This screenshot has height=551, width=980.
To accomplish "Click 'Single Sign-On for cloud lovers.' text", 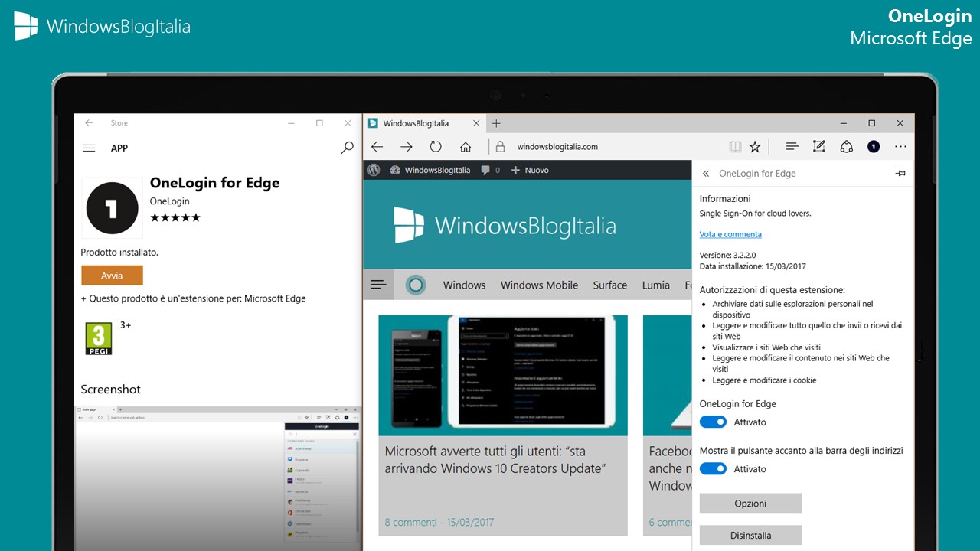I will tap(755, 214).
